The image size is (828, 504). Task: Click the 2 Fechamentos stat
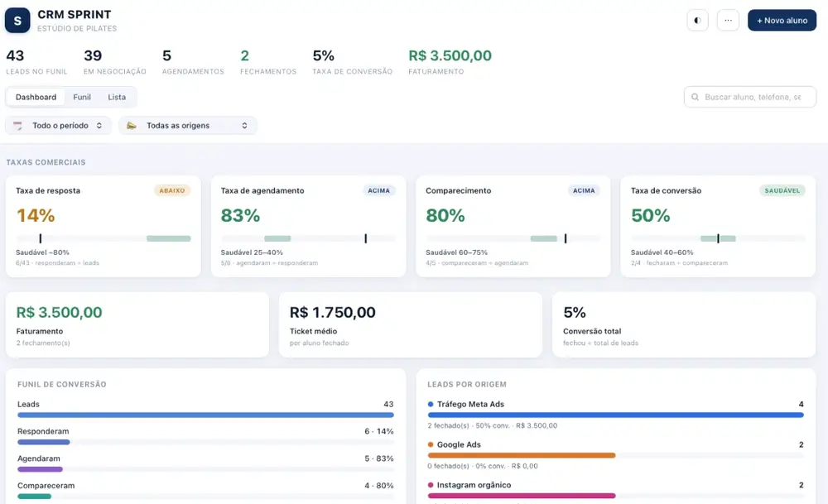268,62
